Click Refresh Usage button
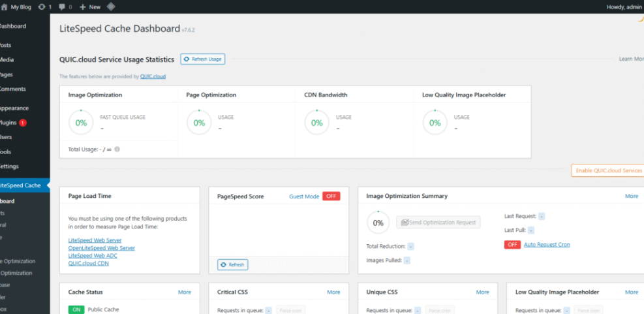The image size is (644, 314). pos(203,59)
